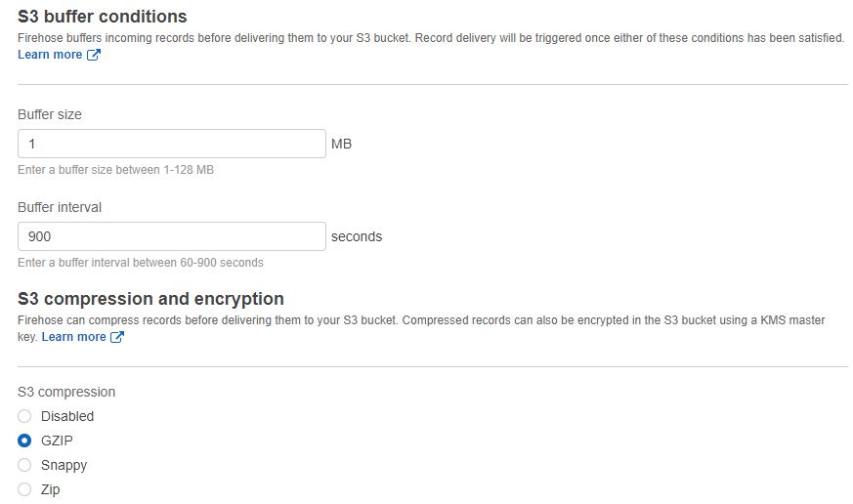The height and width of the screenshot is (504, 853).
Task: Pick the Zip compression radio button
Action: click(x=25, y=489)
